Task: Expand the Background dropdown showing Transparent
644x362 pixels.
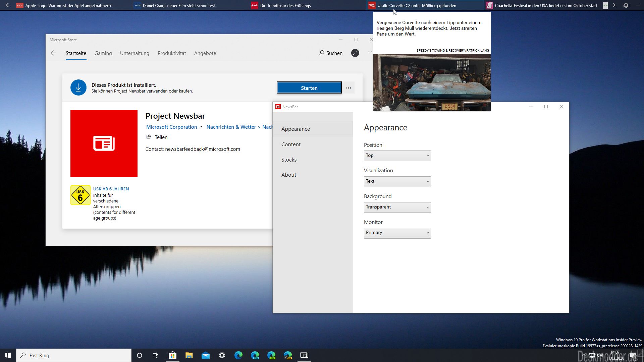Action: pos(397,207)
